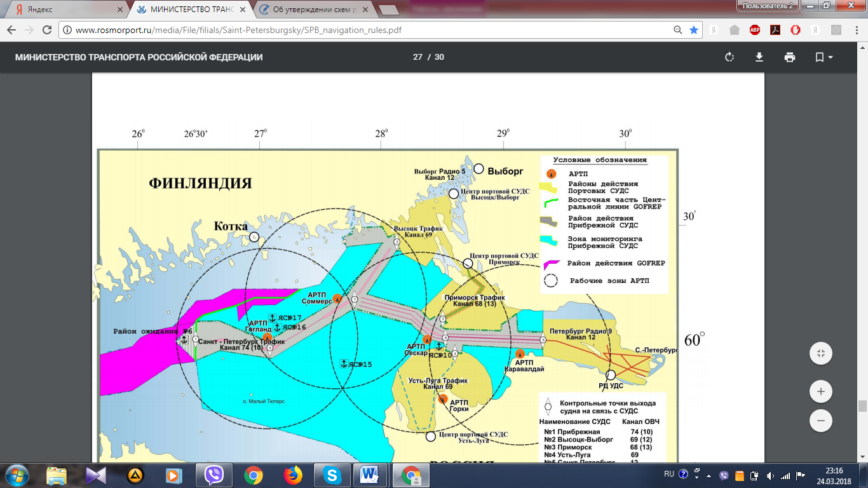The image size is (868, 488).
Task: Switch to Viber in the taskbar
Action: (x=214, y=475)
